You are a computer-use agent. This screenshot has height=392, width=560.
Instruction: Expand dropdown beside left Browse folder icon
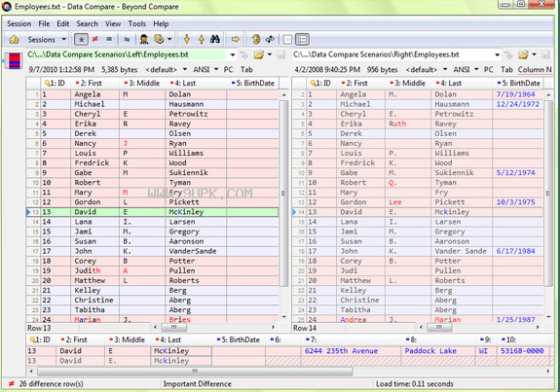(270, 54)
